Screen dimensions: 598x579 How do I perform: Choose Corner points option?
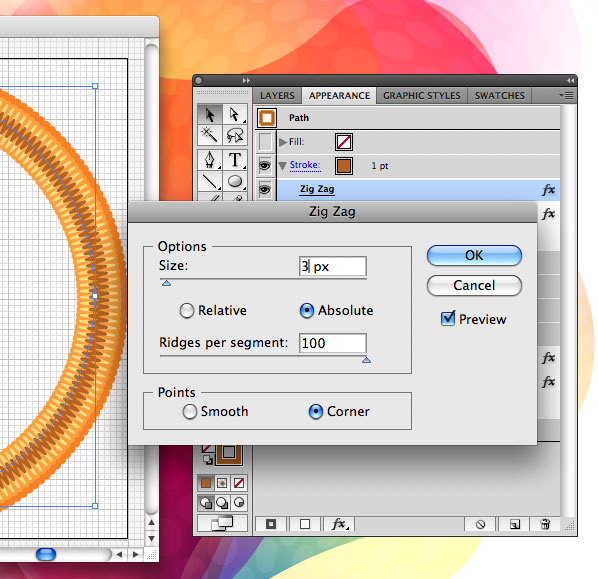[315, 412]
